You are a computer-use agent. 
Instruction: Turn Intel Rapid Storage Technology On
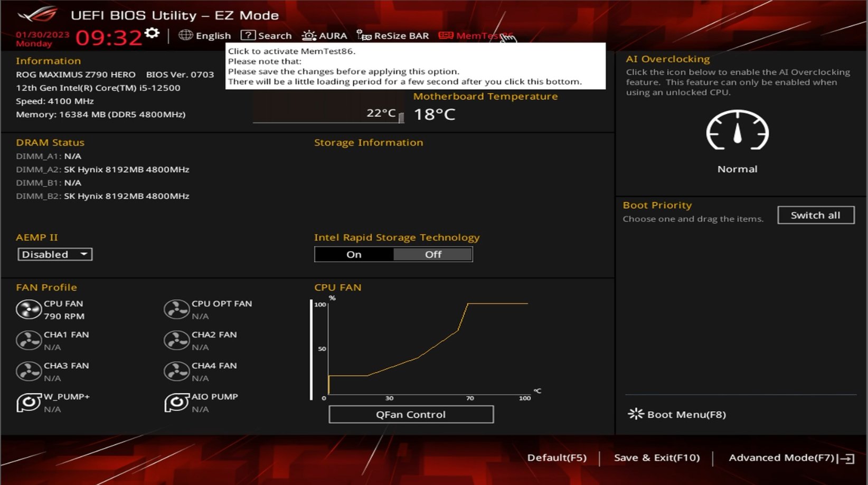tap(354, 254)
